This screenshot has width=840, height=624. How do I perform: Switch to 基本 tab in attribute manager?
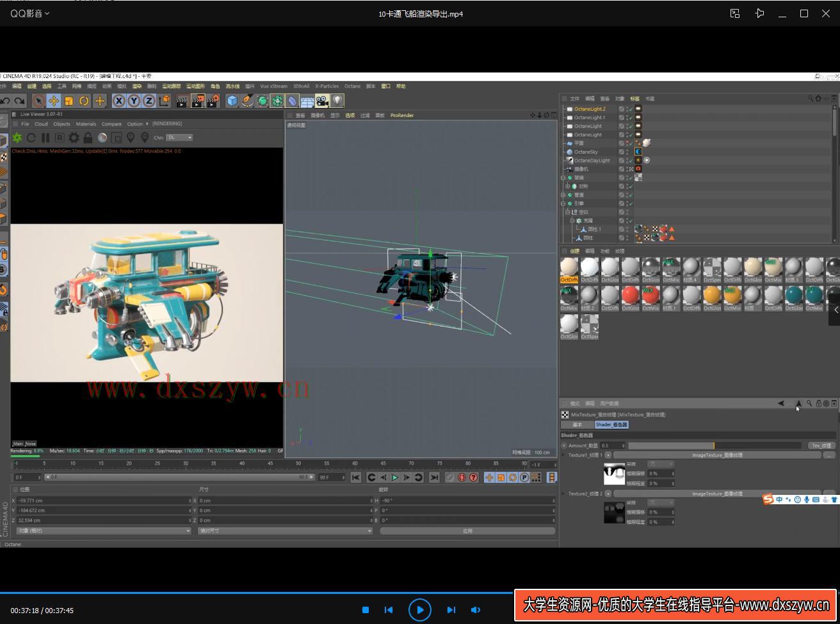coord(577,424)
